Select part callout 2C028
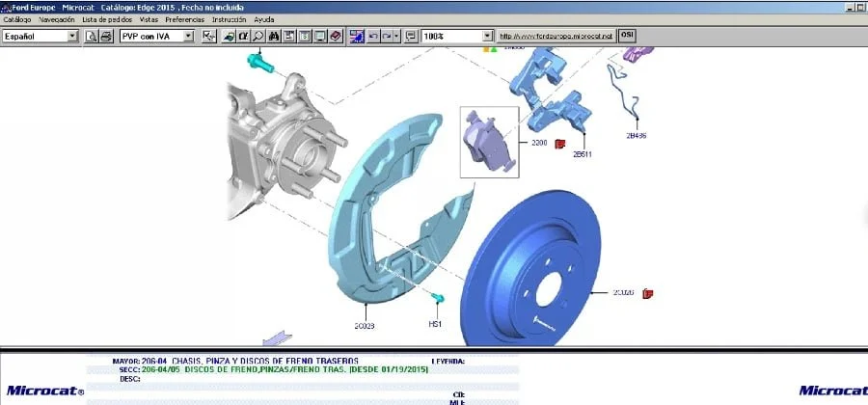 coord(365,326)
